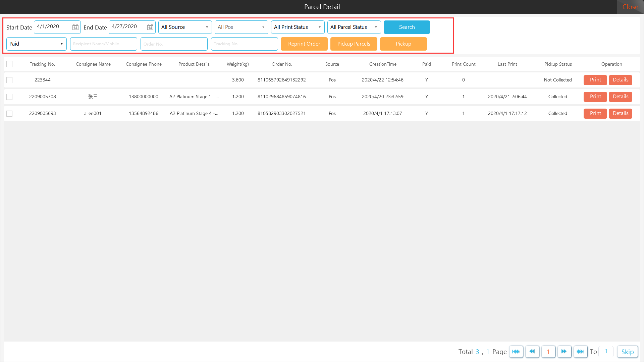Open the Start Date calendar picker icon

pos(75,27)
